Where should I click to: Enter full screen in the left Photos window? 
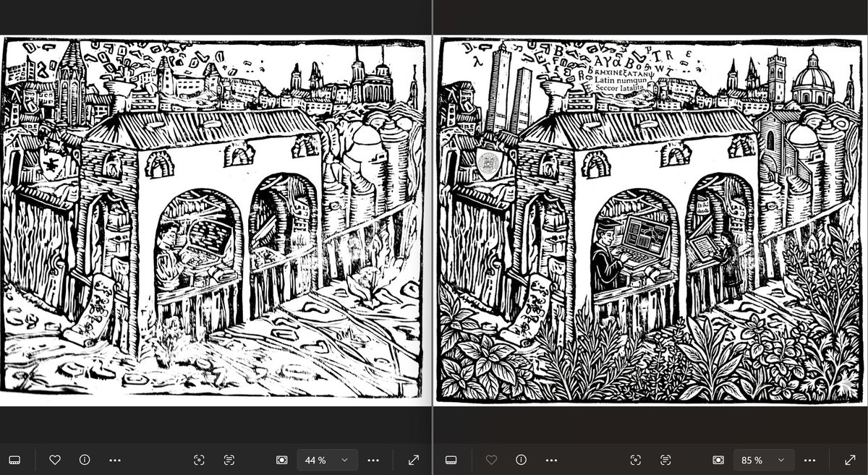414,460
